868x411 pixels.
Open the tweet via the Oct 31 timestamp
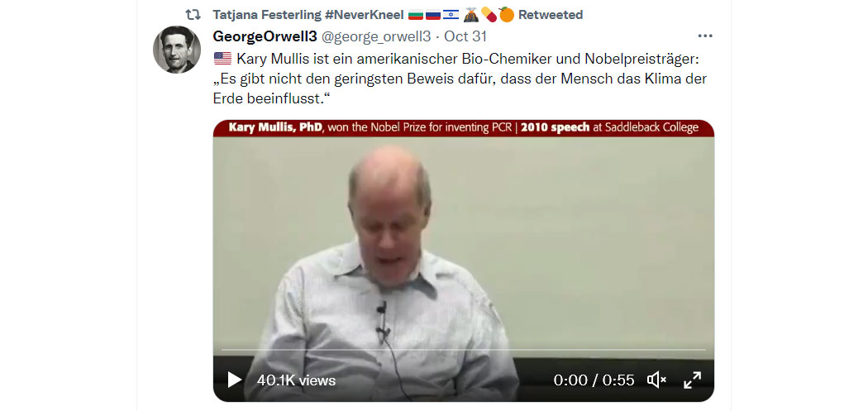tap(465, 36)
